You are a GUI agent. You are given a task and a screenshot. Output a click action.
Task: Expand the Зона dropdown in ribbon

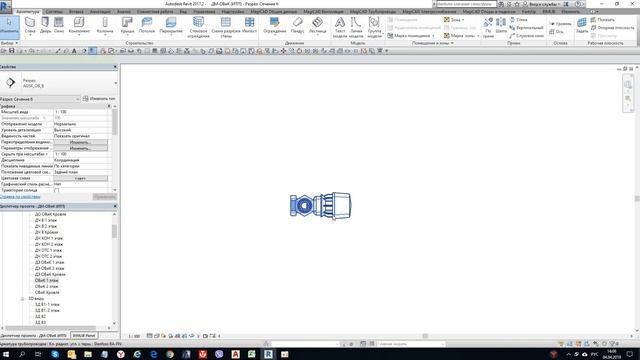pyautogui.click(x=454, y=20)
